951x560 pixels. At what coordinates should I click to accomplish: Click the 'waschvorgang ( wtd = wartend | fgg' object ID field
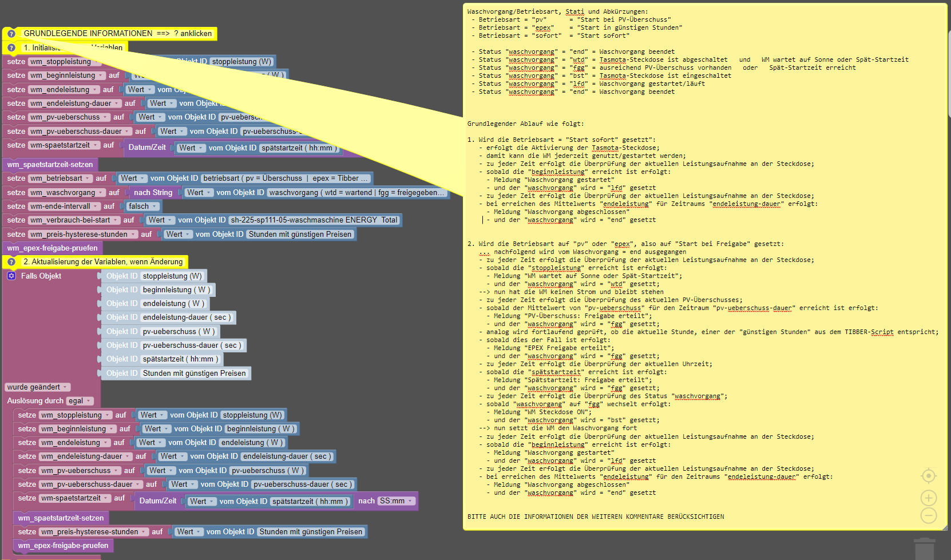pyautogui.click(x=356, y=193)
